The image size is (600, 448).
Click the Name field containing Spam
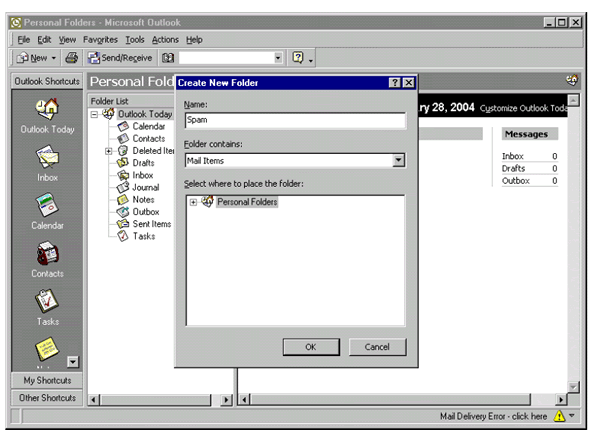coord(295,120)
